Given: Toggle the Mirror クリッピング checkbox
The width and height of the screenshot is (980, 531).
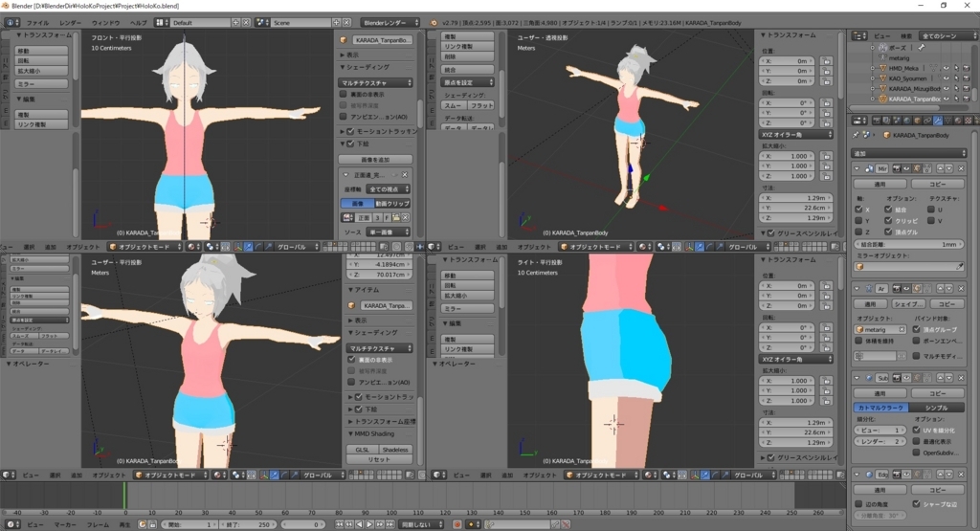Looking at the screenshot, I should click(888, 220).
